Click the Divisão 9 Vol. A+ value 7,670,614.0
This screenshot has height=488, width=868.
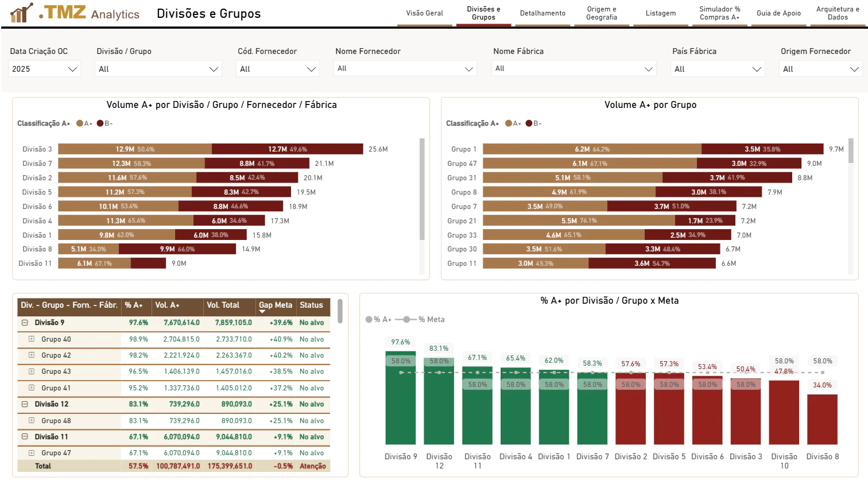click(x=181, y=323)
